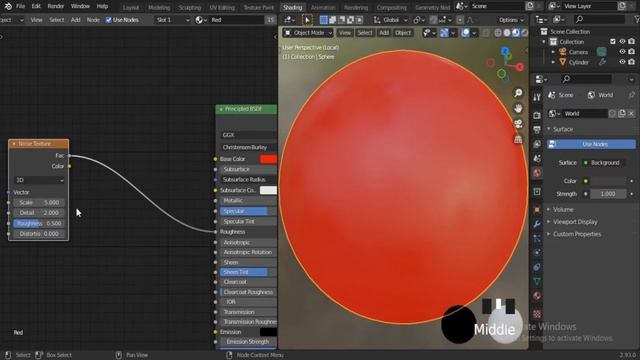Toggle viewport snapping magnet
This screenshot has height=360, width=640.
[433, 20]
